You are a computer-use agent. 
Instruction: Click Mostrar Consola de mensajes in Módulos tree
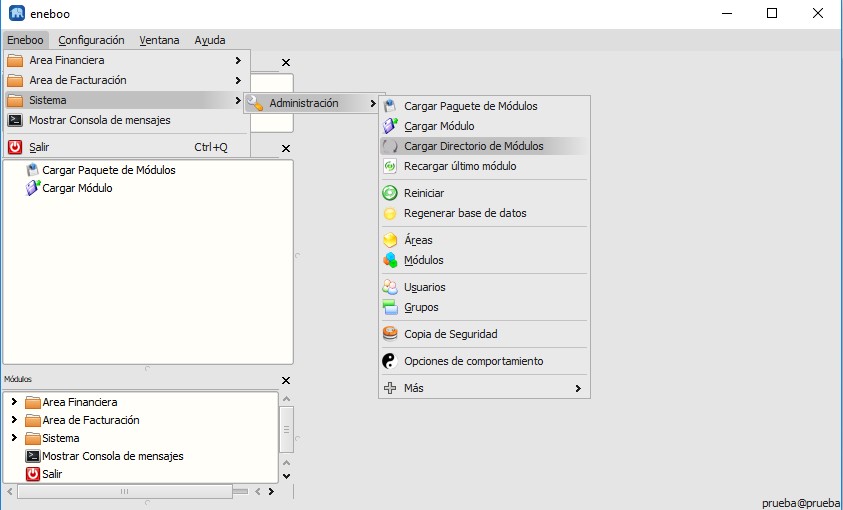[113, 456]
